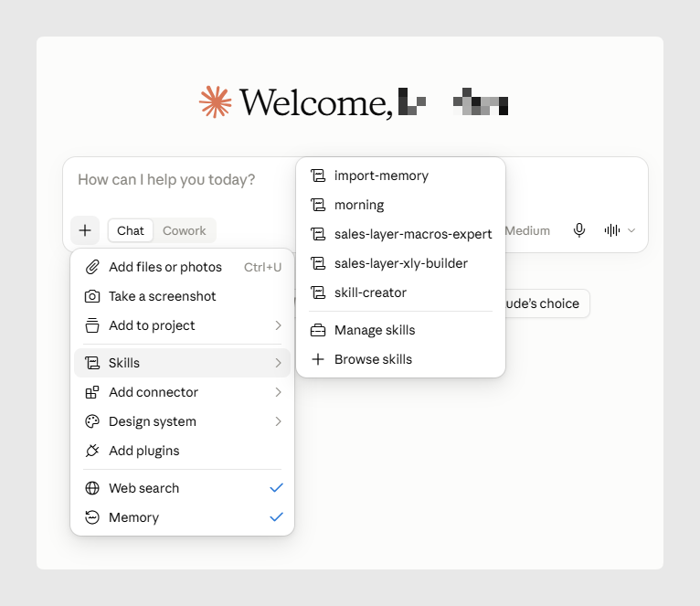Image resolution: width=700 pixels, height=606 pixels.
Task: Select the Chat mode tab
Action: tap(131, 230)
